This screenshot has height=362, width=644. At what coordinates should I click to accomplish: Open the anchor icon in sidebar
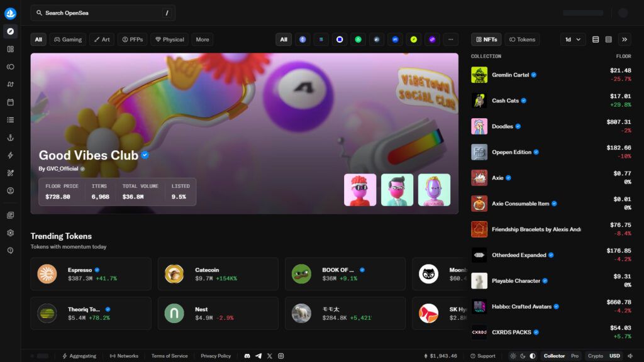10,138
